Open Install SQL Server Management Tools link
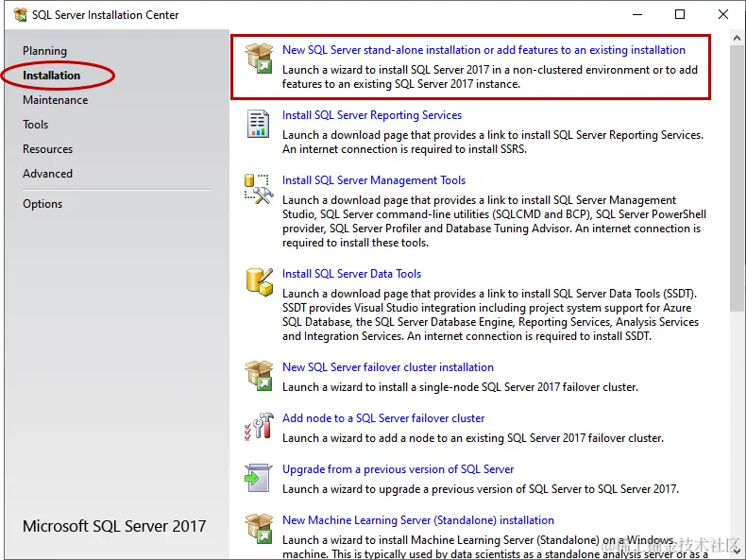 click(x=374, y=180)
